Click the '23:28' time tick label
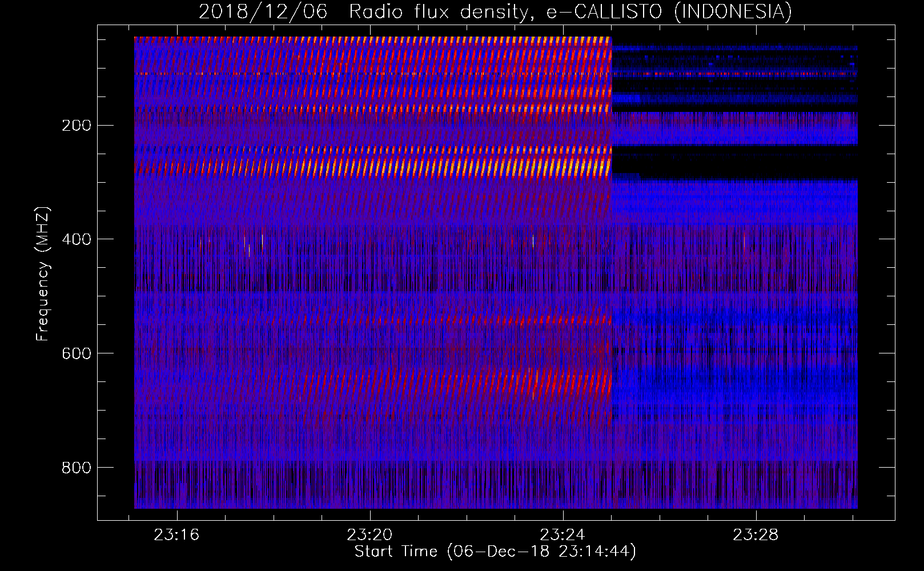This screenshot has width=924, height=571. point(756,535)
